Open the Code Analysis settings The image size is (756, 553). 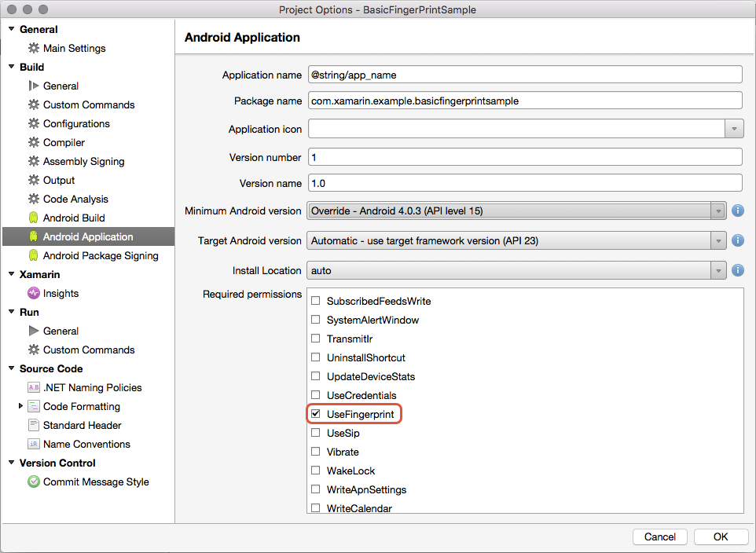pos(76,199)
